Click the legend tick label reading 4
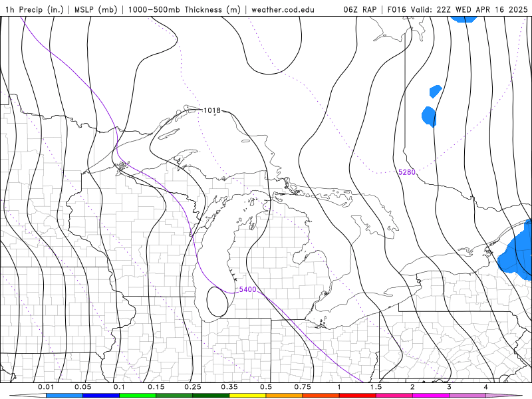 tap(486, 387)
